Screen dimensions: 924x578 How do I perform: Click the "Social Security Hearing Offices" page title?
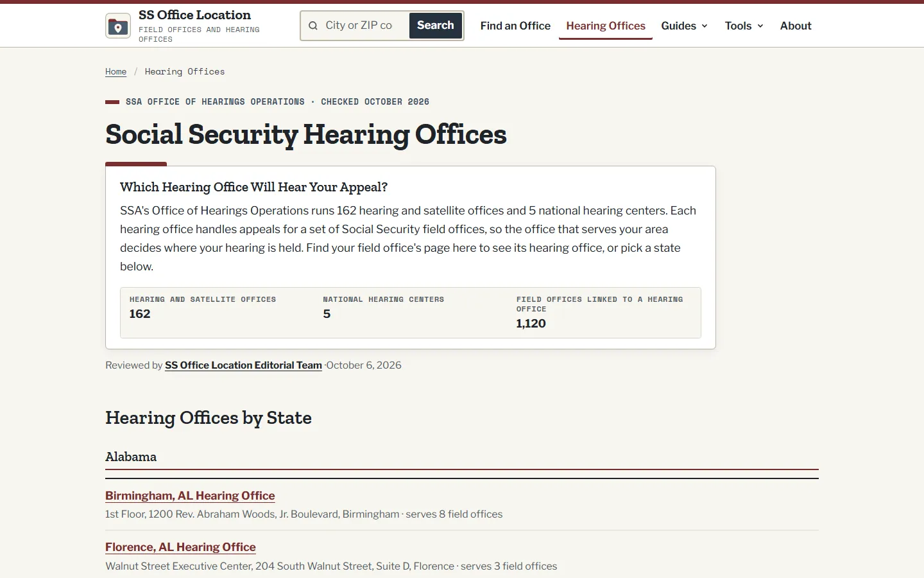pyautogui.click(x=306, y=134)
